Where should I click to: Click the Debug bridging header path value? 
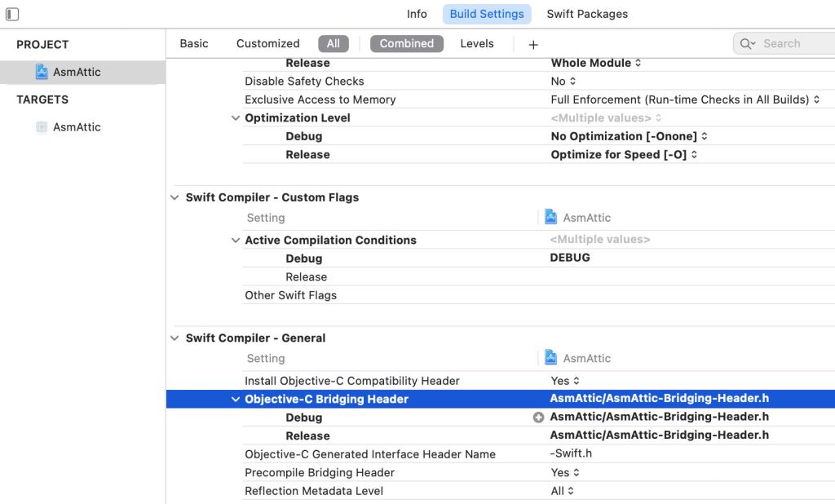[x=659, y=417]
